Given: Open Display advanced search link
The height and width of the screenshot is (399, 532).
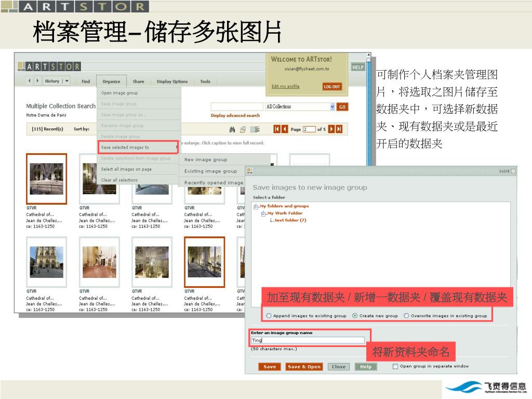Looking at the screenshot, I should [235, 115].
